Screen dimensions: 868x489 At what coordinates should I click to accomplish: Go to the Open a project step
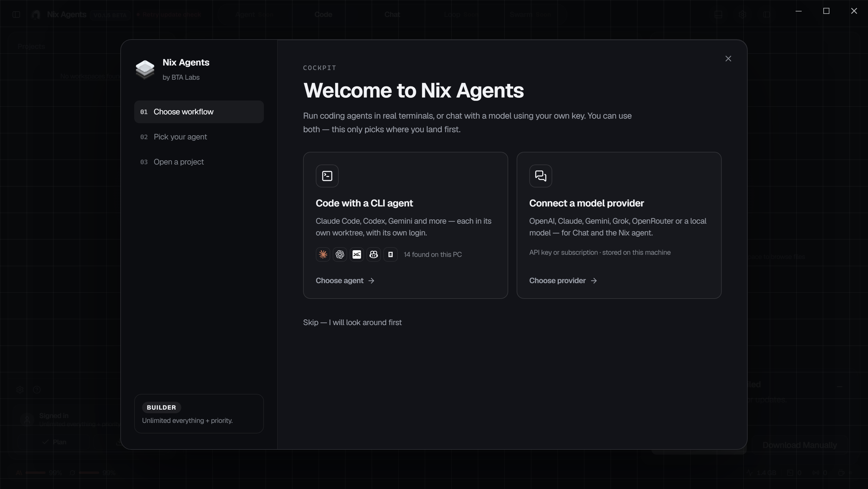[x=199, y=162]
